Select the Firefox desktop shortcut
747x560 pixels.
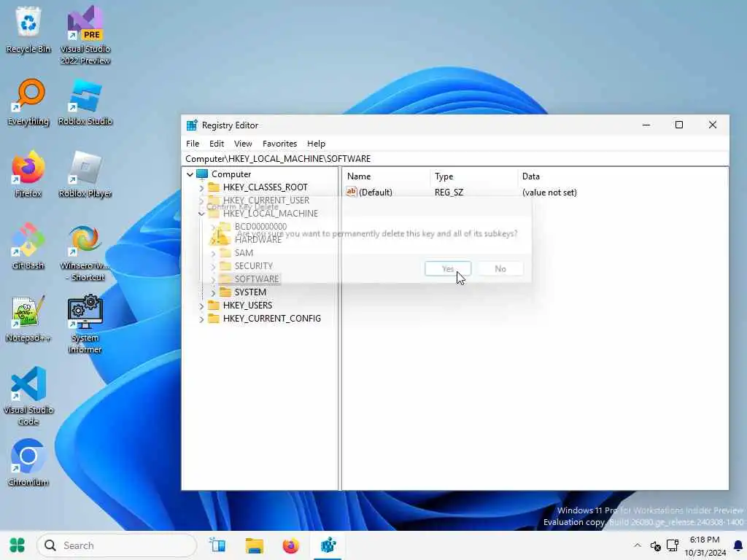(x=28, y=174)
